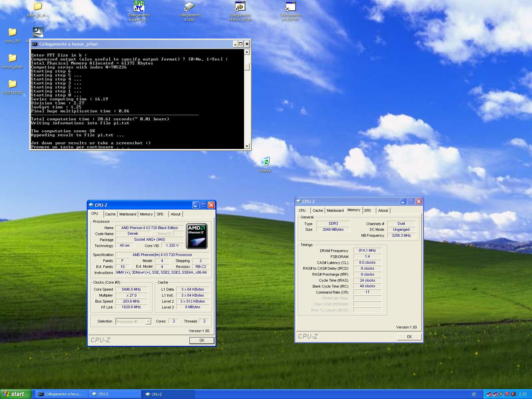
Task: Click the console scrollbar up arrow
Action: tap(247, 52)
